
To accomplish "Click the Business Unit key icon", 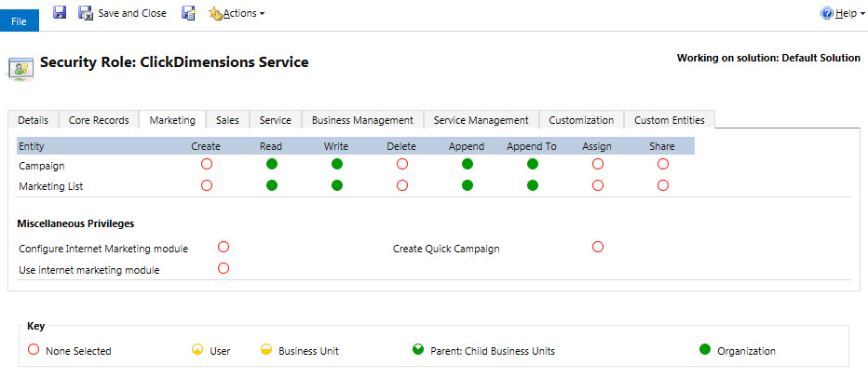I will (266, 349).
